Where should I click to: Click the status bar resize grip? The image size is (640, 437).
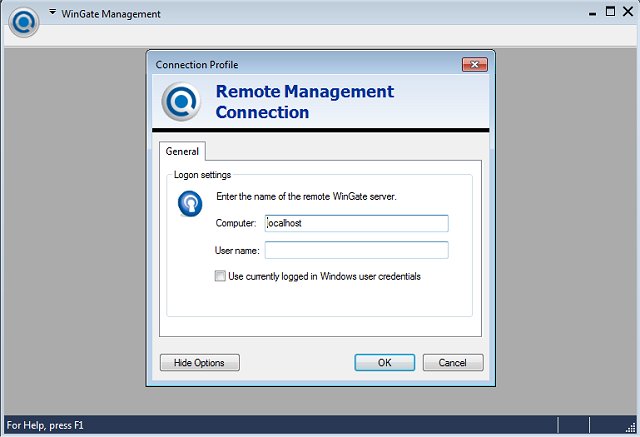631,428
